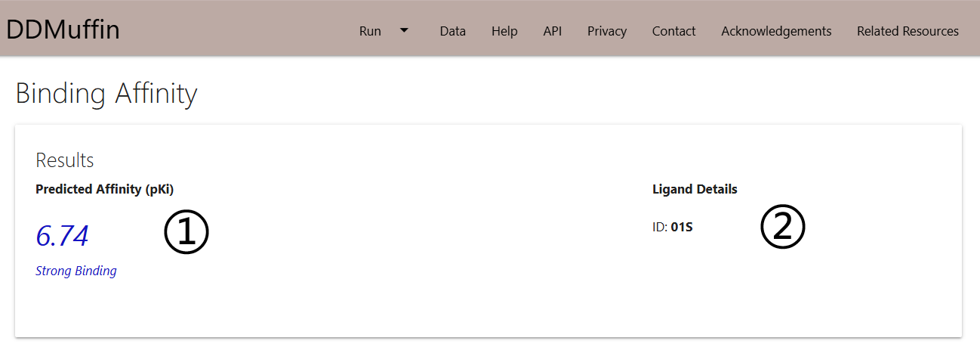Click the predicted value 6.74
Screen dimensions: 980x344
62,236
